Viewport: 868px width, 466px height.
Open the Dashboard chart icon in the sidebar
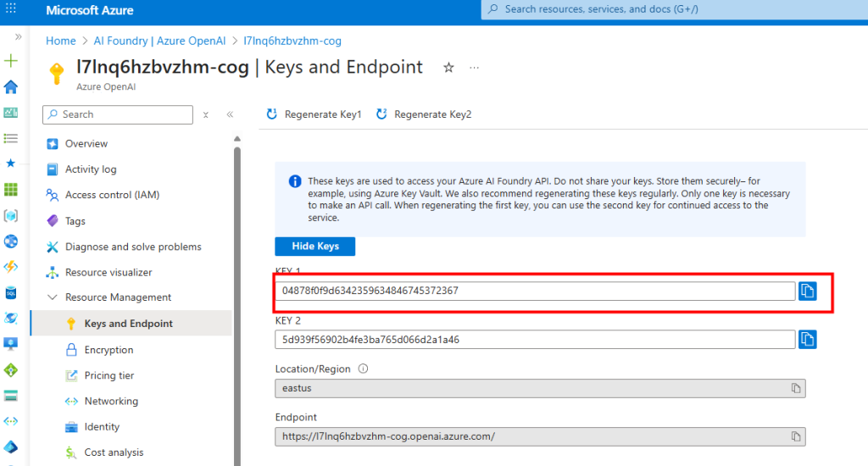point(10,113)
